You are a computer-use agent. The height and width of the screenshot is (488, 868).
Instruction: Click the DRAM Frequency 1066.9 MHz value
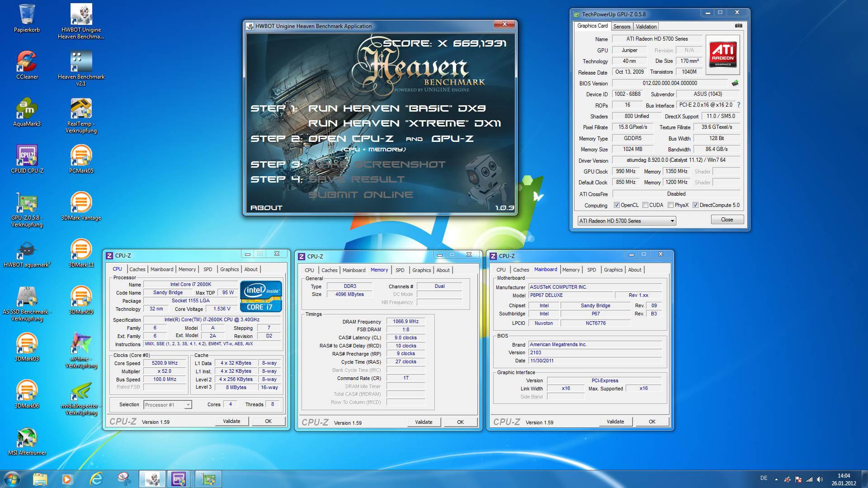tap(406, 322)
